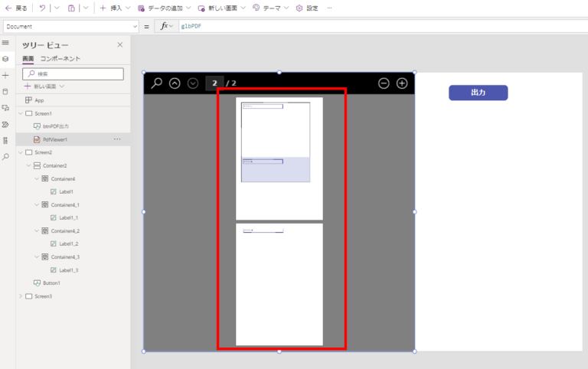Click the tree view 検索 search box
588x369 pixels.
[73, 73]
